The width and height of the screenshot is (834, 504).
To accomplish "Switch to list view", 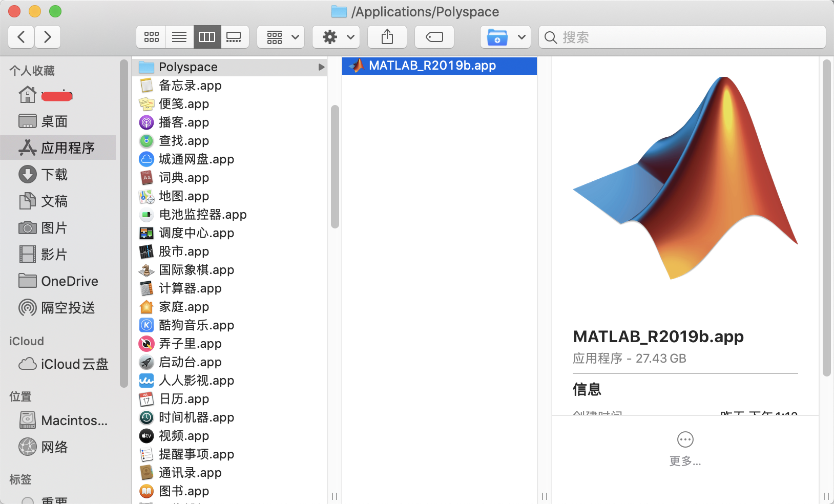I will pos(179,37).
